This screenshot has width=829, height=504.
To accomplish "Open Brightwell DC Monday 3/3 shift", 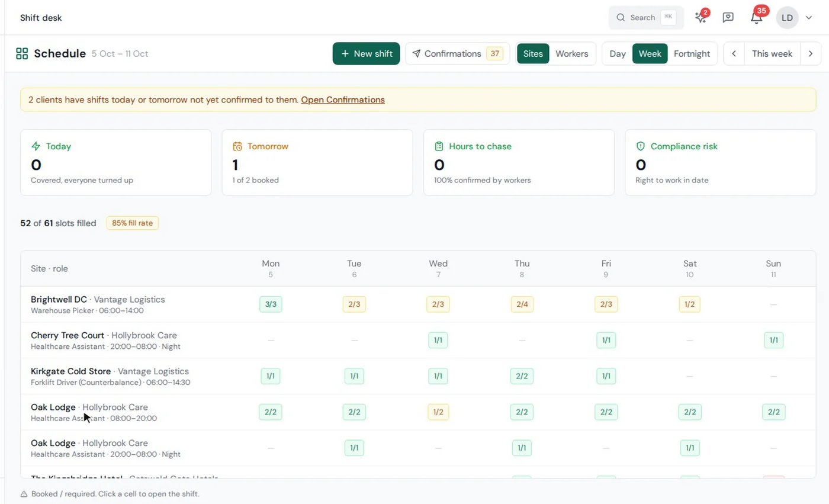I will (271, 304).
